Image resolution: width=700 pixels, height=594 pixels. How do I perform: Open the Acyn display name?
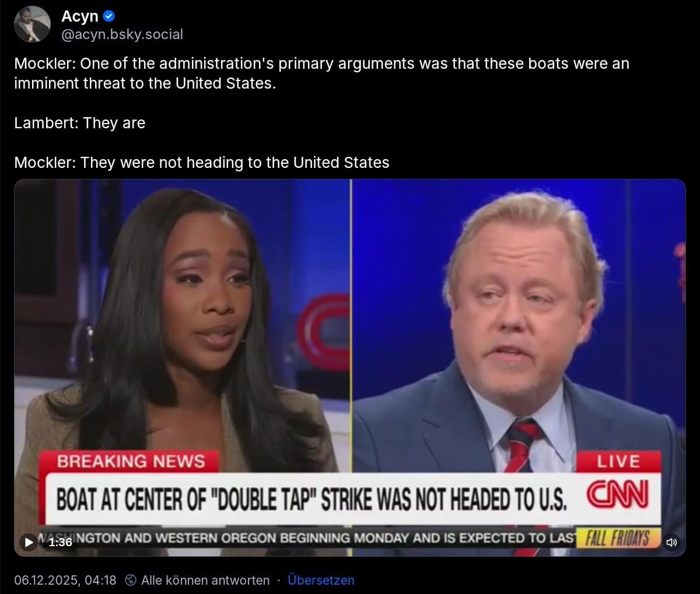click(x=80, y=16)
